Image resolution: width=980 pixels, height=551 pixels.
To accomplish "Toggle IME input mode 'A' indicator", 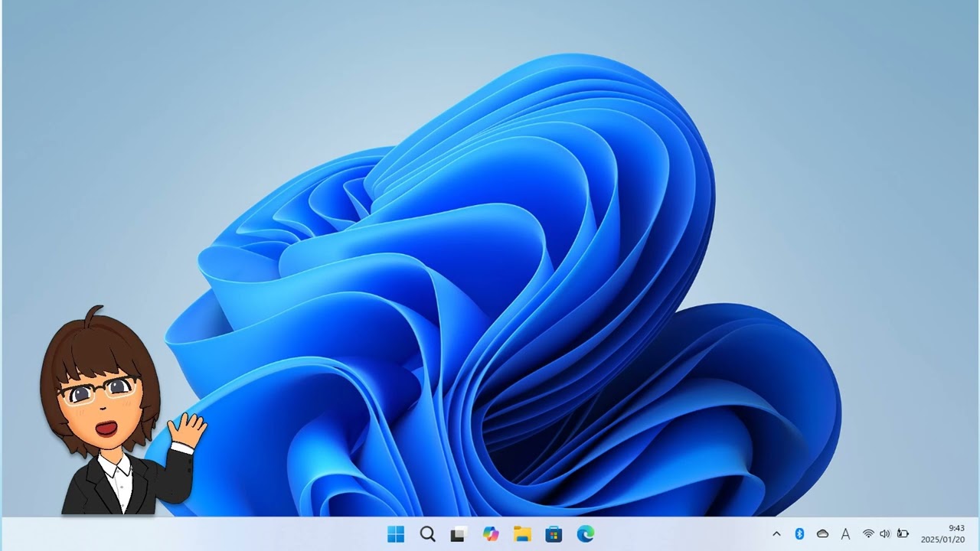I will point(845,534).
